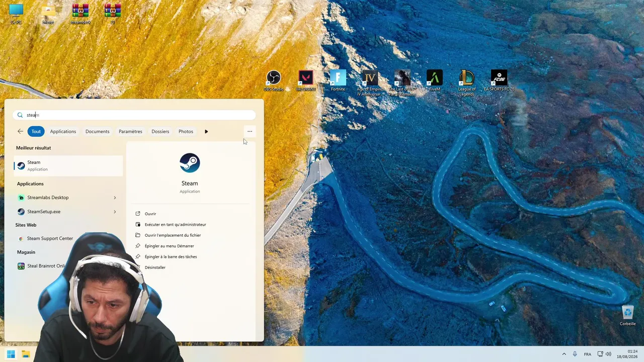Select the Ce PC desktop icon
This screenshot has width=644, height=362.
point(16,14)
